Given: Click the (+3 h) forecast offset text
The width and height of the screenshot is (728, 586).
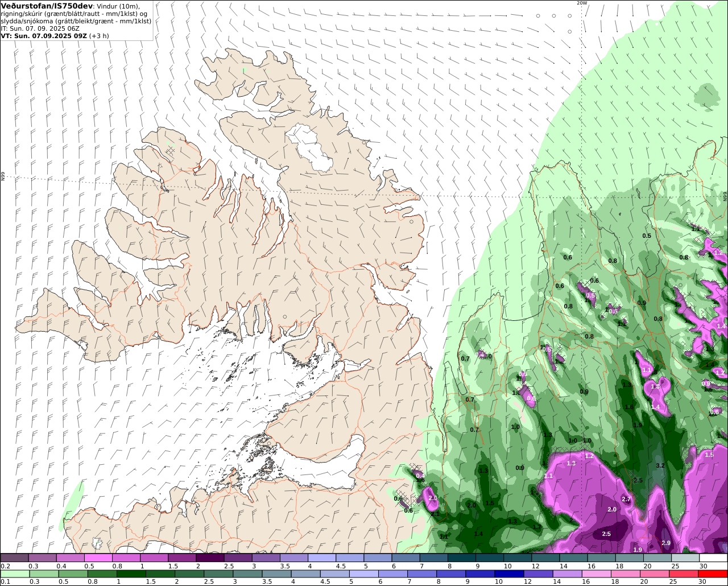Looking at the screenshot, I should coord(99,35).
